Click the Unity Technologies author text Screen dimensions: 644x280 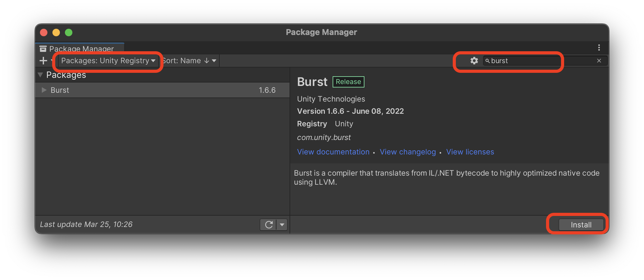[x=331, y=99]
